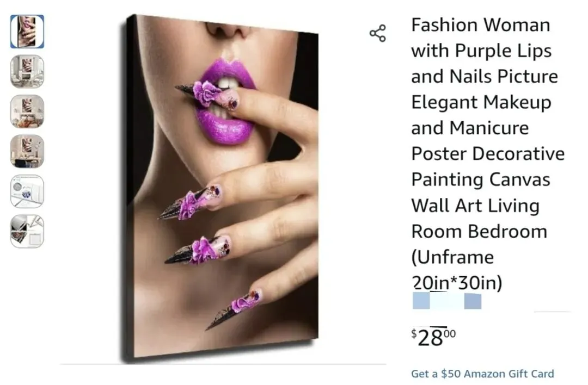Open the fourth thumbnail showing the dark sideboard room
The width and height of the screenshot is (588, 385).
point(27,151)
